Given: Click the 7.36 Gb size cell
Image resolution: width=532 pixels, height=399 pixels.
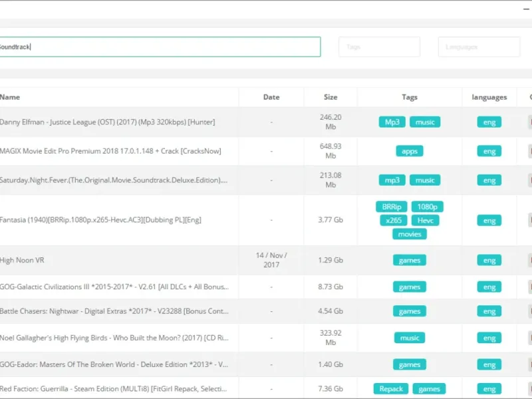Looking at the screenshot, I should pos(331,388).
